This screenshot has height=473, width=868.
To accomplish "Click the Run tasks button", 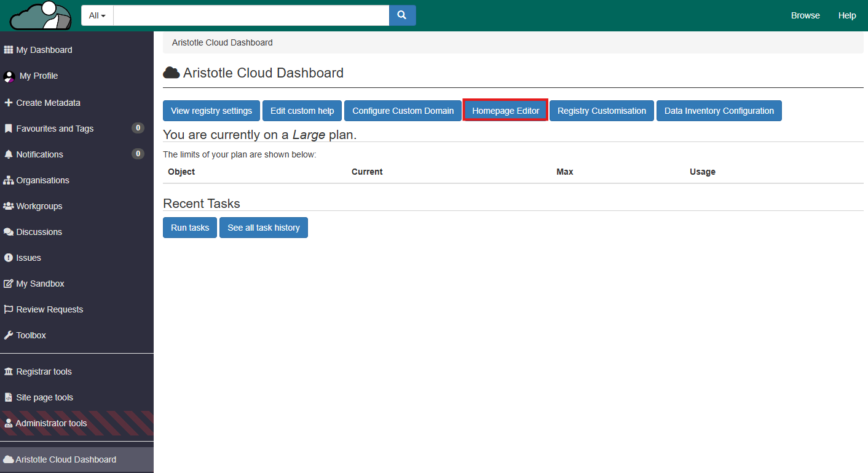I will click(190, 228).
